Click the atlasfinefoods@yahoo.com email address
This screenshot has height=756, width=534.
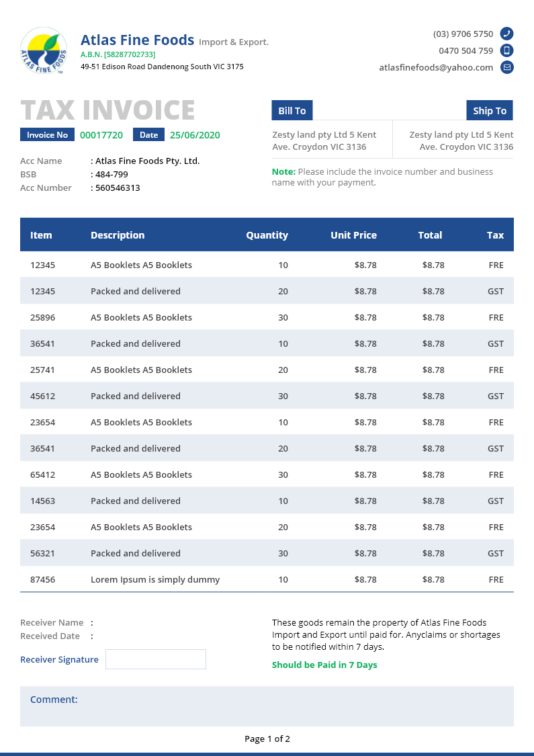436,67
